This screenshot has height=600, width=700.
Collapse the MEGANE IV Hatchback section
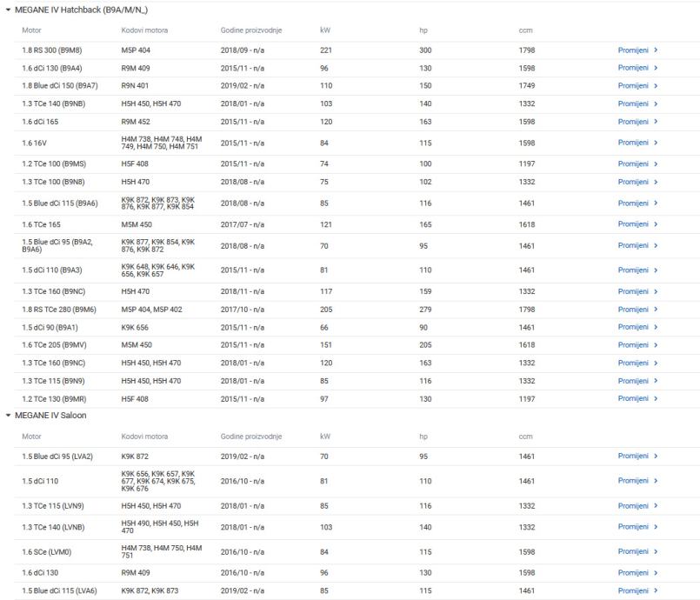click(8, 10)
